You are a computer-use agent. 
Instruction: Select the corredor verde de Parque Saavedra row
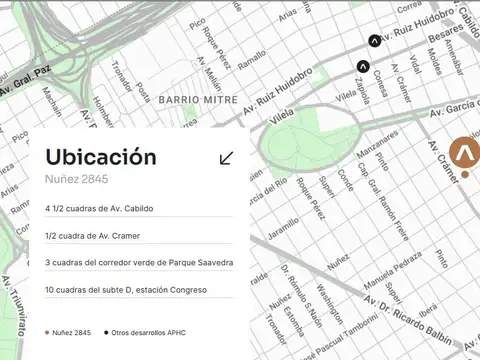(x=139, y=263)
